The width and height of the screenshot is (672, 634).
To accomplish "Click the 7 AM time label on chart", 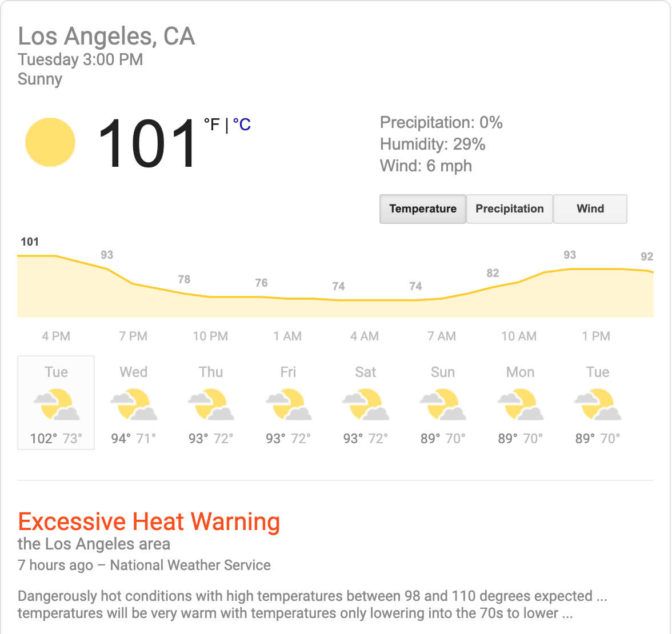I will click(x=442, y=336).
